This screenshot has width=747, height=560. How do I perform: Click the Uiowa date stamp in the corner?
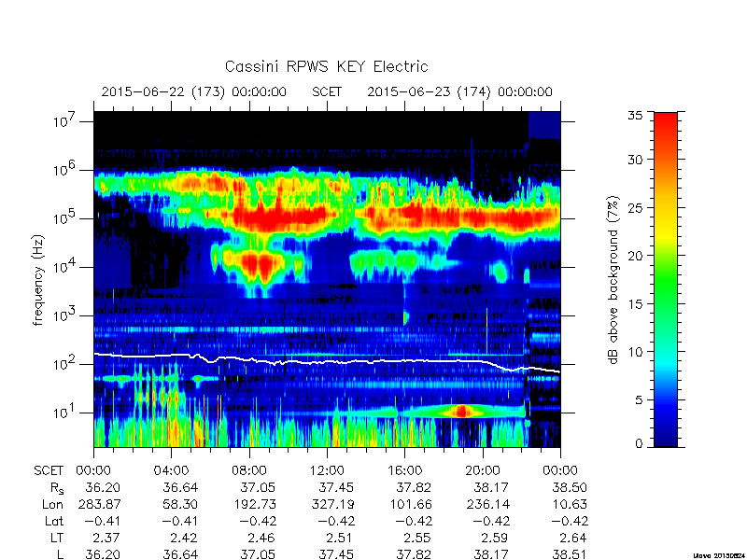pos(719,555)
